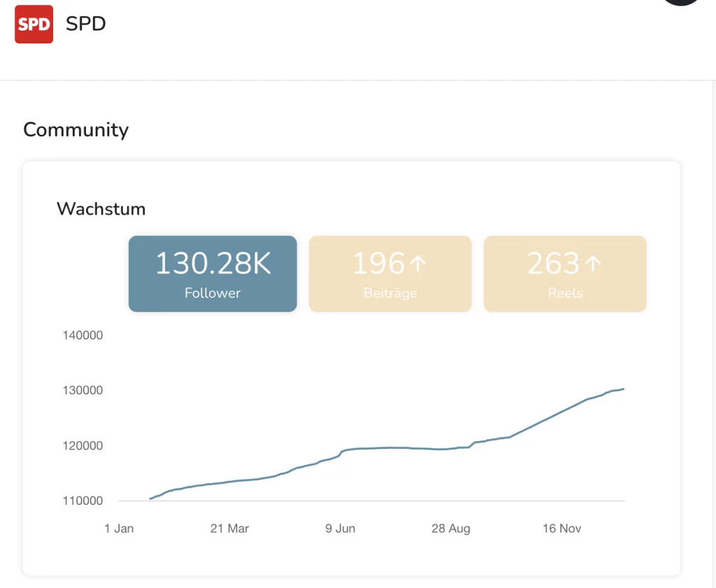Image resolution: width=716 pixels, height=588 pixels.
Task: Click the SPD page title text
Action: (x=85, y=24)
